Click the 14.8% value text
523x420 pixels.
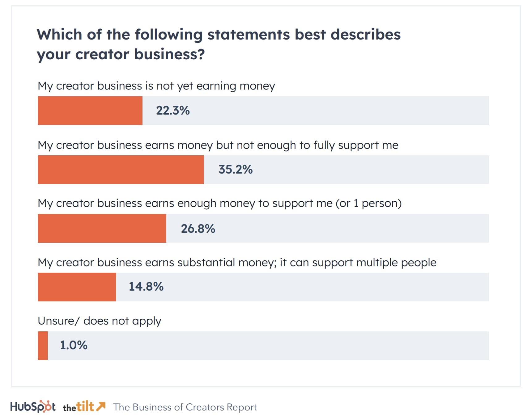tap(146, 287)
